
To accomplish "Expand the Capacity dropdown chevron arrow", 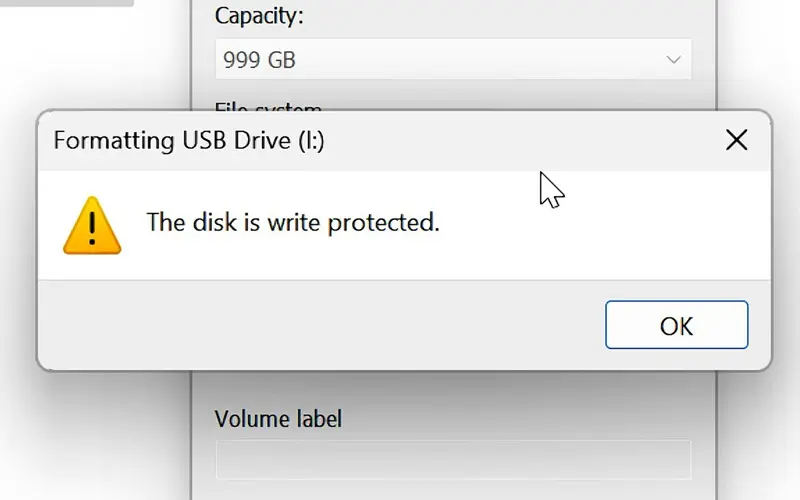I will click(x=673, y=60).
